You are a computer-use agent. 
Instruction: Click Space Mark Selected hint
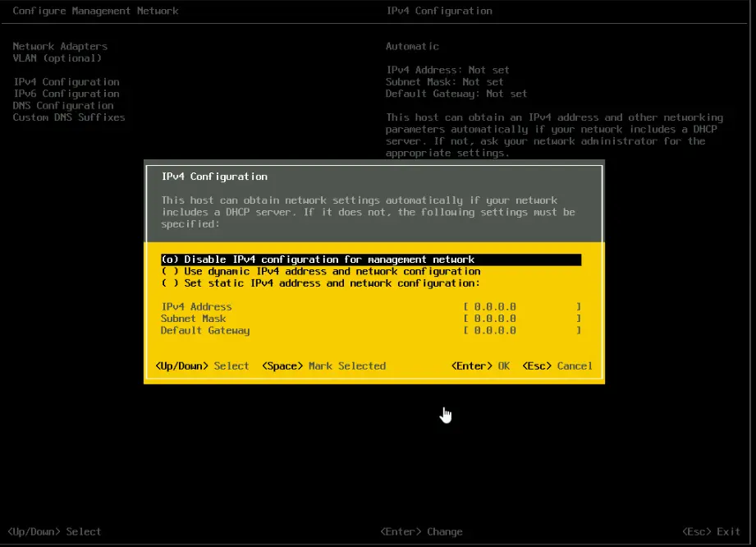(323, 366)
